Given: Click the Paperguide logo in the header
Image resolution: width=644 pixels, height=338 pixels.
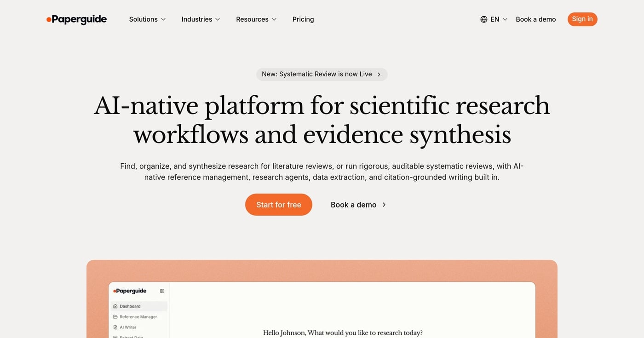Looking at the screenshot, I should [x=76, y=19].
